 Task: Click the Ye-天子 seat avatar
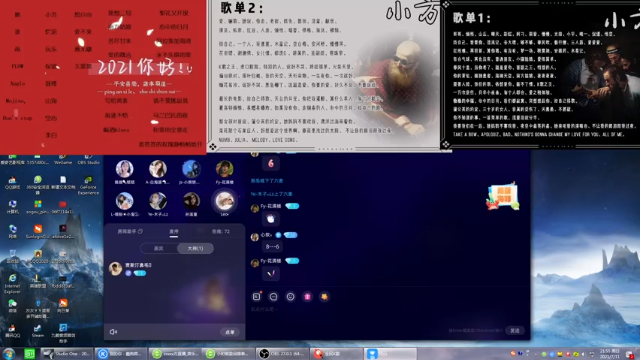coord(158,201)
